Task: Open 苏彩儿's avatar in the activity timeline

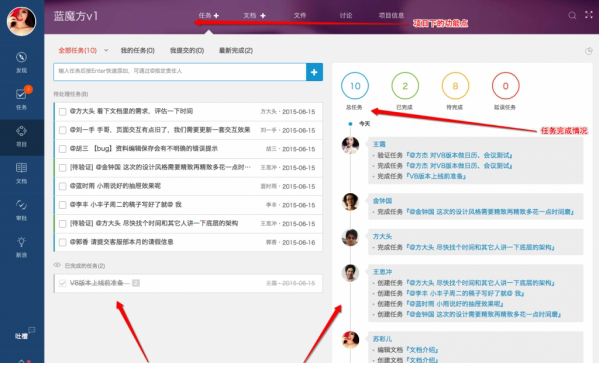Action: tap(350, 340)
